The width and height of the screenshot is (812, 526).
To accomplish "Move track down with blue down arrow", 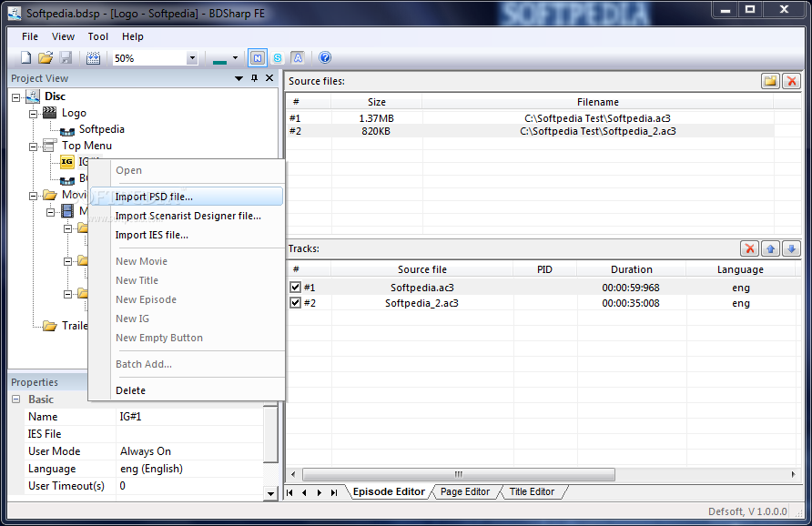I will pyautogui.click(x=791, y=248).
